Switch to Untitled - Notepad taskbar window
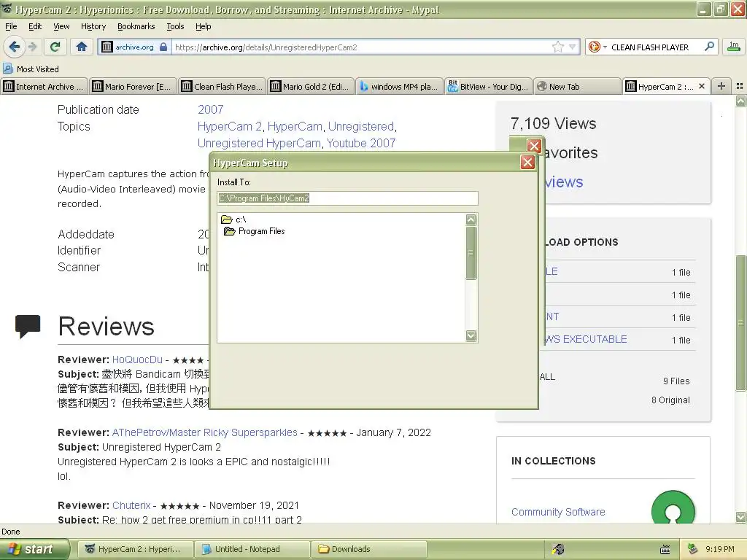 click(x=252, y=549)
